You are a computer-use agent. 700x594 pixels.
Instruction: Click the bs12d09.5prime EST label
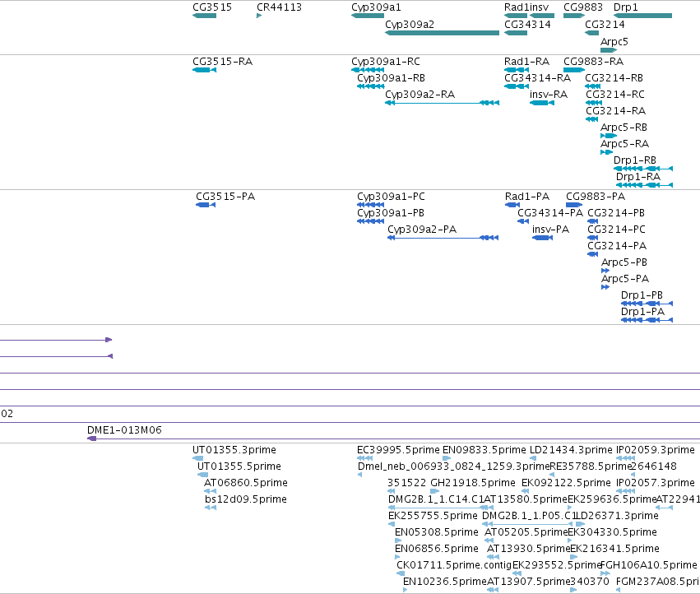point(246,499)
